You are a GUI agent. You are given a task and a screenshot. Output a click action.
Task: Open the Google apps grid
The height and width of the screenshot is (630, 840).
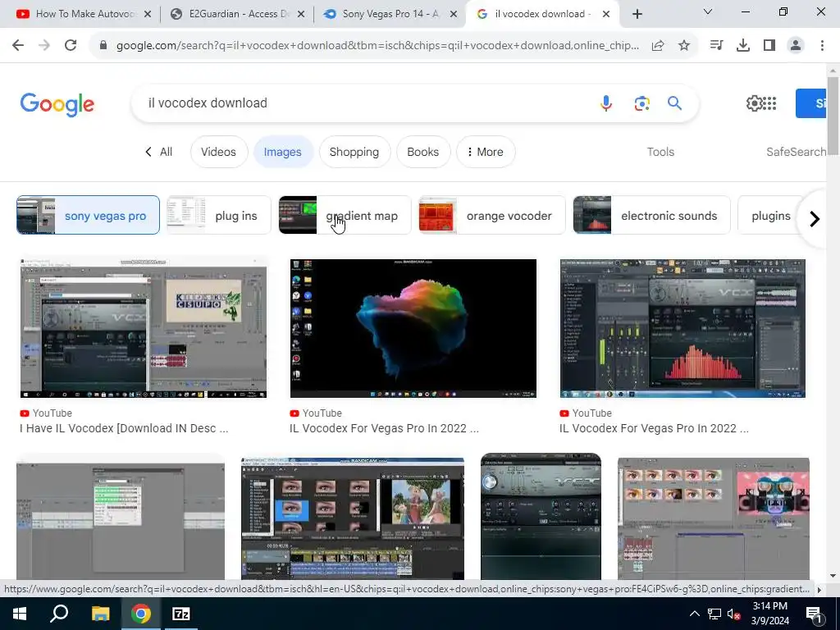point(769,103)
